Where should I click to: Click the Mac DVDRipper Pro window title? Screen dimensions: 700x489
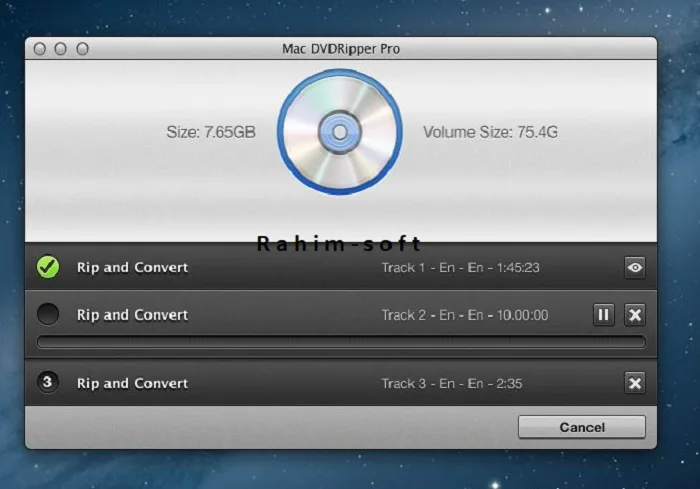(x=341, y=49)
